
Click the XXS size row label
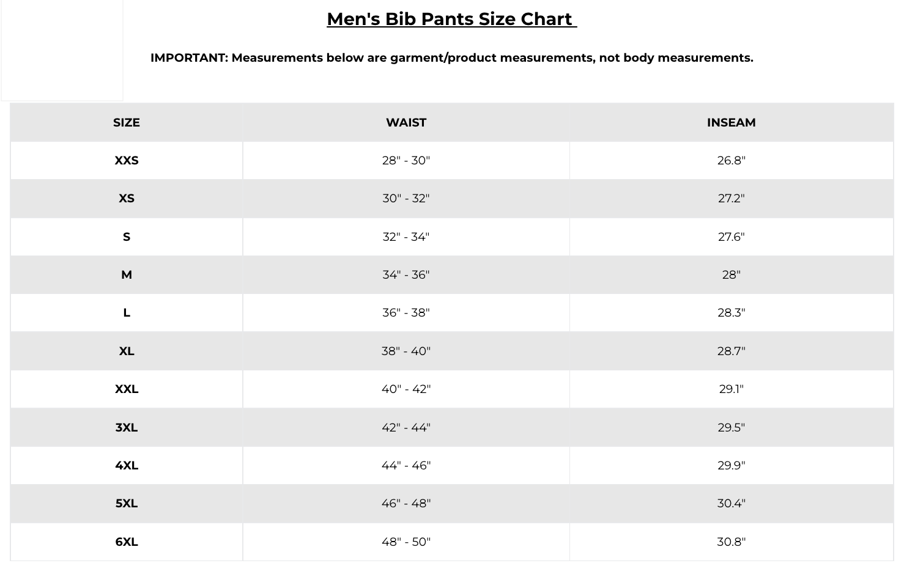(x=127, y=160)
